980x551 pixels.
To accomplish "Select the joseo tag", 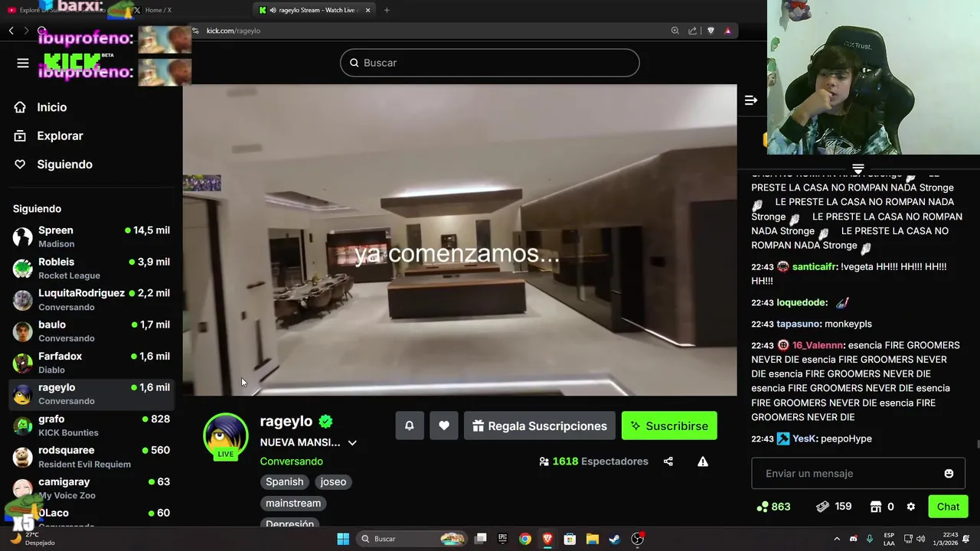I will coord(333,481).
